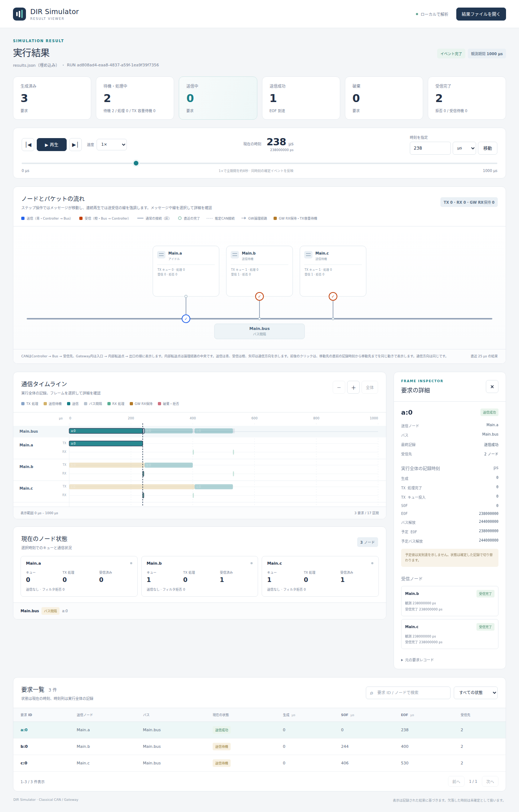Focus the 要求 ID search field
This screenshot has width=519, height=812.
coord(408,693)
